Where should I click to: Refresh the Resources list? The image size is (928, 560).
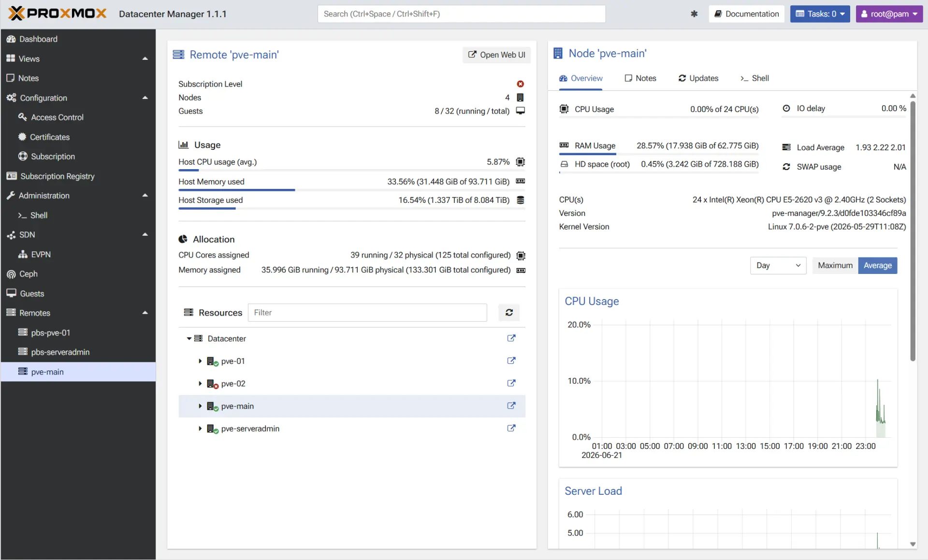click(x=509, y=313)
